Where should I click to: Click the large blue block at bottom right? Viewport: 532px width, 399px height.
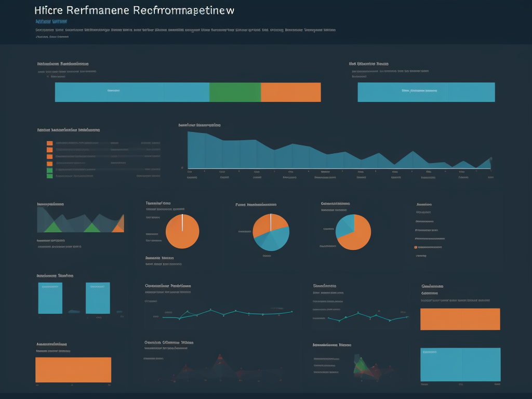pyautogui.click(x=460, y=365)
